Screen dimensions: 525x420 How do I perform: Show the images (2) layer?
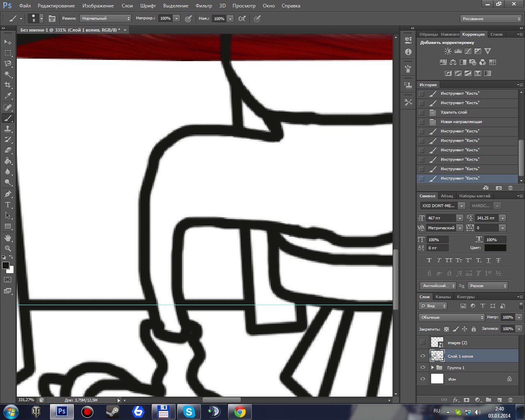(x=423, y=342)
